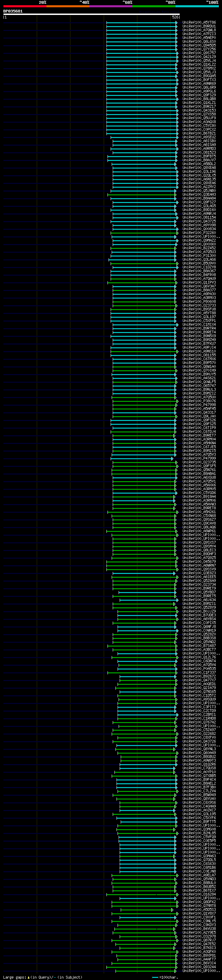Click the red 20% identity legend segment
Image resolution: width=222 pixels, height=980 pixels.
click(x=25, y=6)
